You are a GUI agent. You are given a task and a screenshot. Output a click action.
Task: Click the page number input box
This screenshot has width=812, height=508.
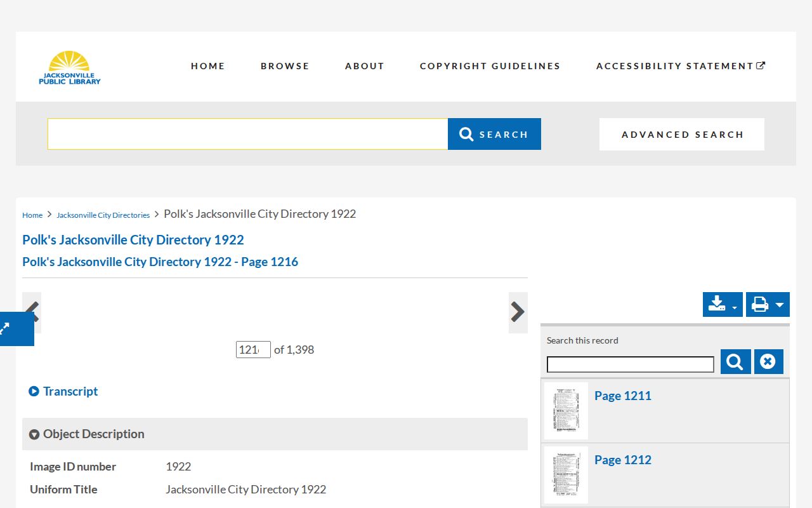253,350
